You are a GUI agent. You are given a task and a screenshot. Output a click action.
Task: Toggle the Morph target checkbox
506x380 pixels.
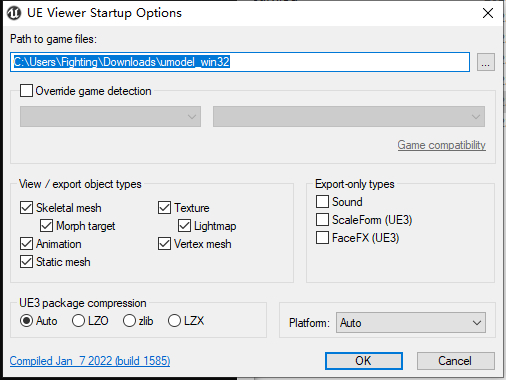(x=46, y=226)
